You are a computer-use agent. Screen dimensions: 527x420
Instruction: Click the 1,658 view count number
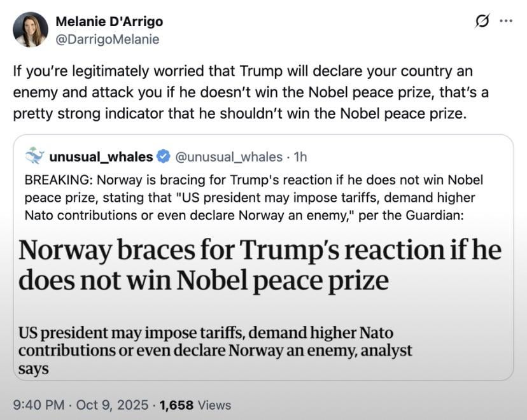177,405
